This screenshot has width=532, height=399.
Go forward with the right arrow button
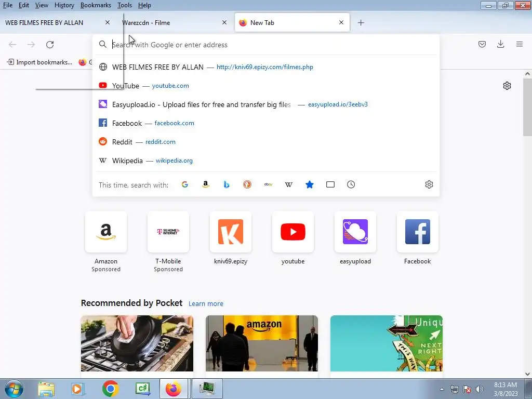coord(31,45)
